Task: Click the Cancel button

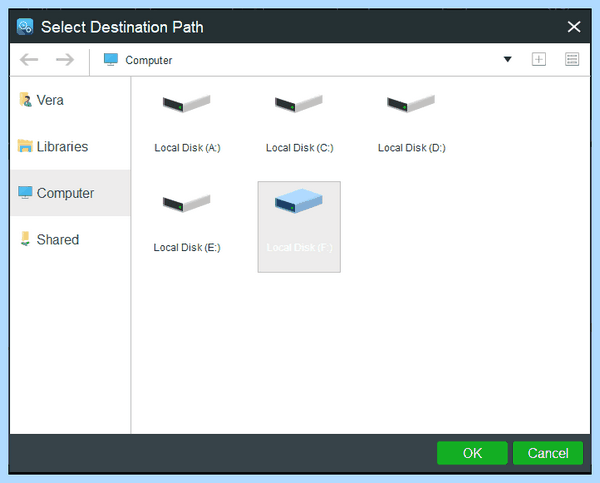Action: click(548, 453)
